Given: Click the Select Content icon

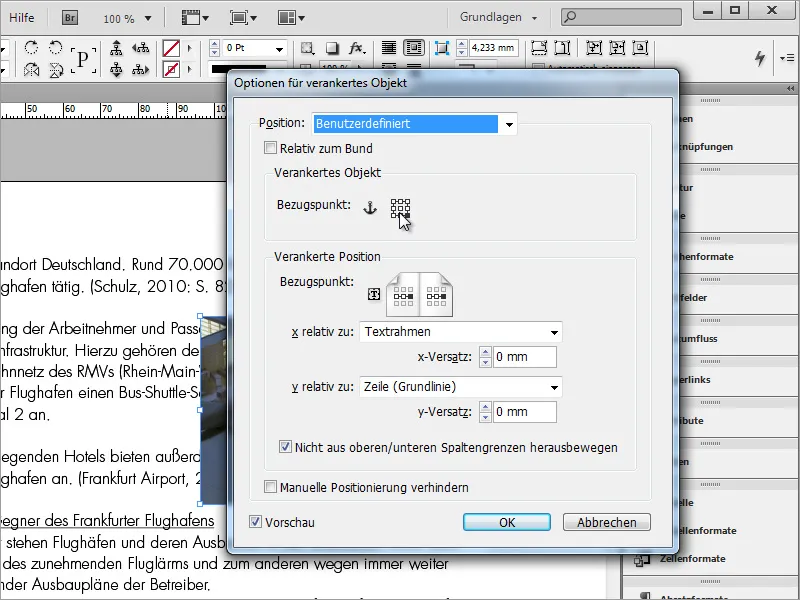Looking at the screenshot, I should click(x=116, y=69).
